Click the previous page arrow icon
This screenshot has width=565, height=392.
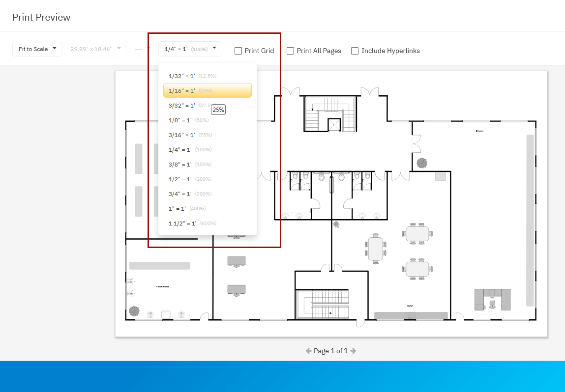tap(309, 351)
